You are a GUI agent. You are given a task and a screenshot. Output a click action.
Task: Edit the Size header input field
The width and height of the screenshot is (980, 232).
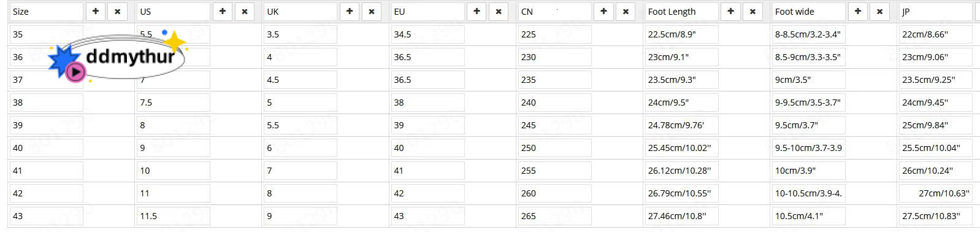(47, 12)
